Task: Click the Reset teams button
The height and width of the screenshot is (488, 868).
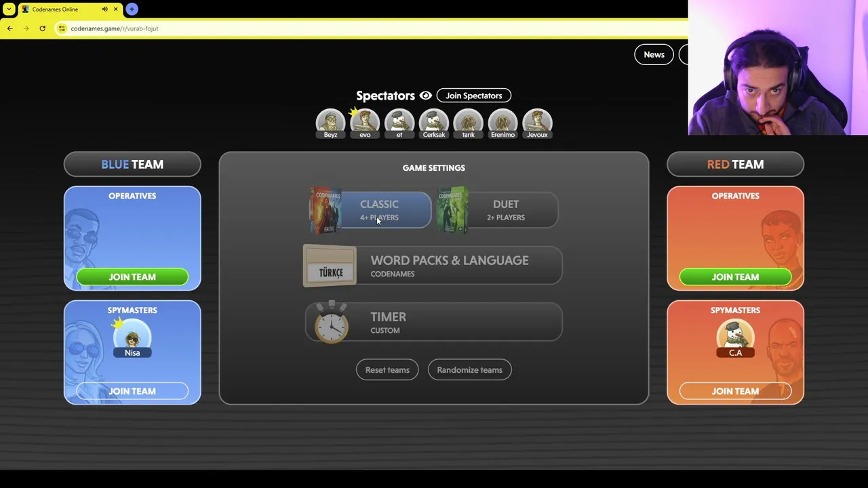Action: coord(387,370)
